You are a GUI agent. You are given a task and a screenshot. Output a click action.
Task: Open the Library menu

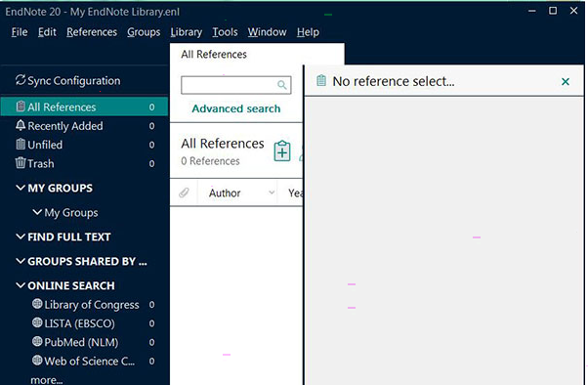pyautogui.click(x=187, y=32)
